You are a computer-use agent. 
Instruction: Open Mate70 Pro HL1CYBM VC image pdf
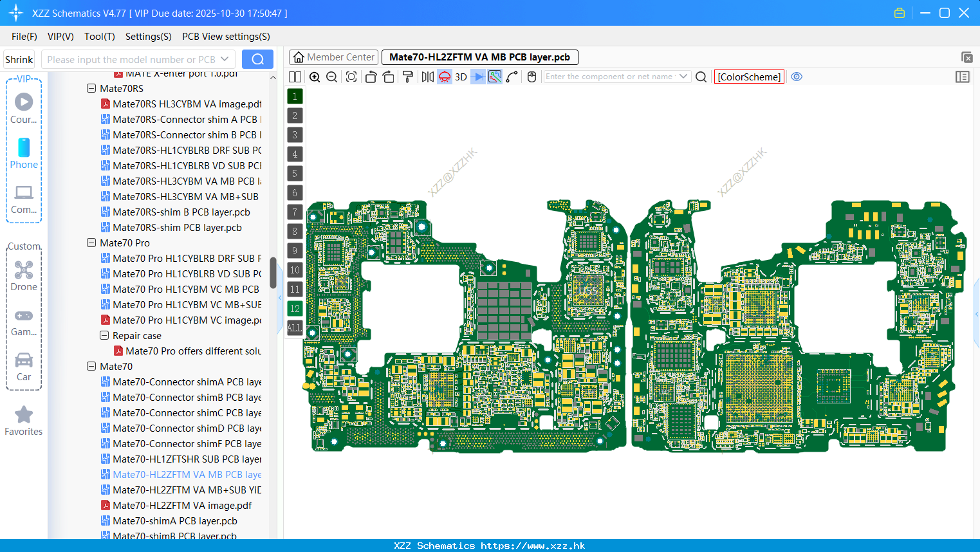click(181, 320)
